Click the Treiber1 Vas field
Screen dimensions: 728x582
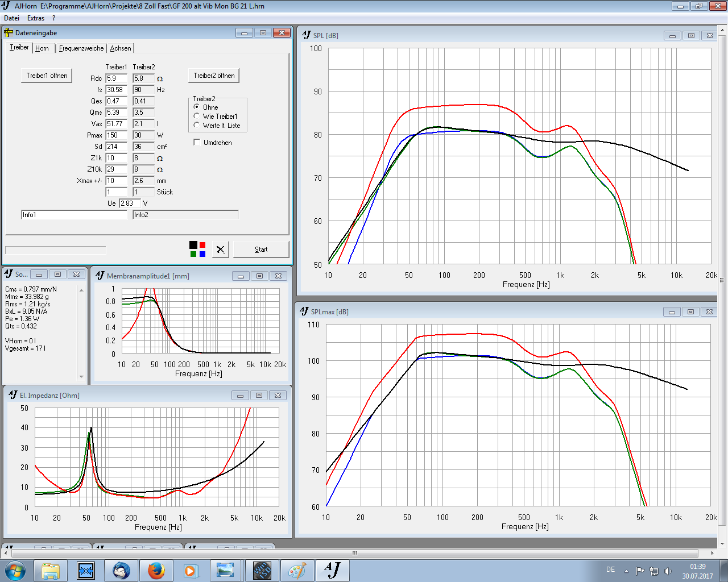(116, 124)
